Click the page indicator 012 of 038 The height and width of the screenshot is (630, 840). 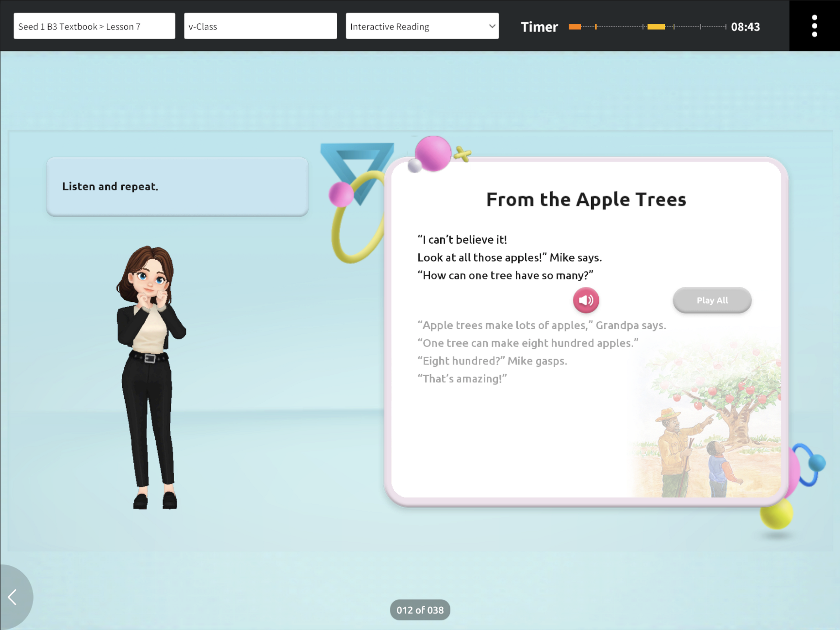coord(420,610)
